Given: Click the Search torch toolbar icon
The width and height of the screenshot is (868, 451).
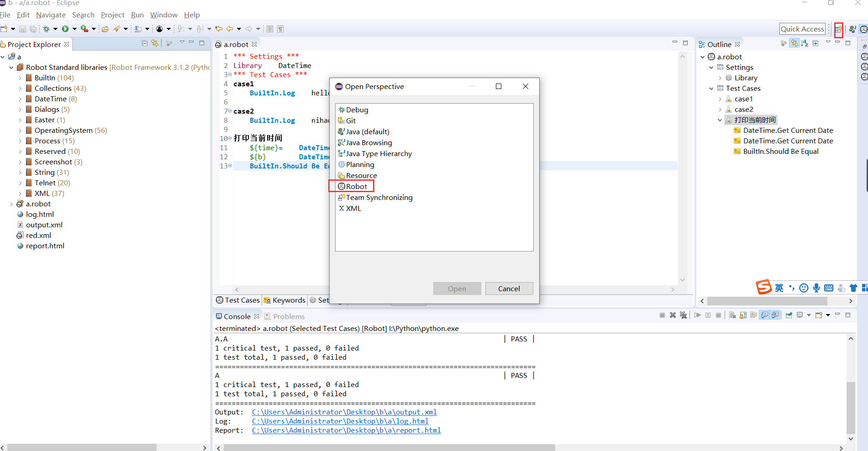Looking at the screenshot, I should [x=117, y=29].
